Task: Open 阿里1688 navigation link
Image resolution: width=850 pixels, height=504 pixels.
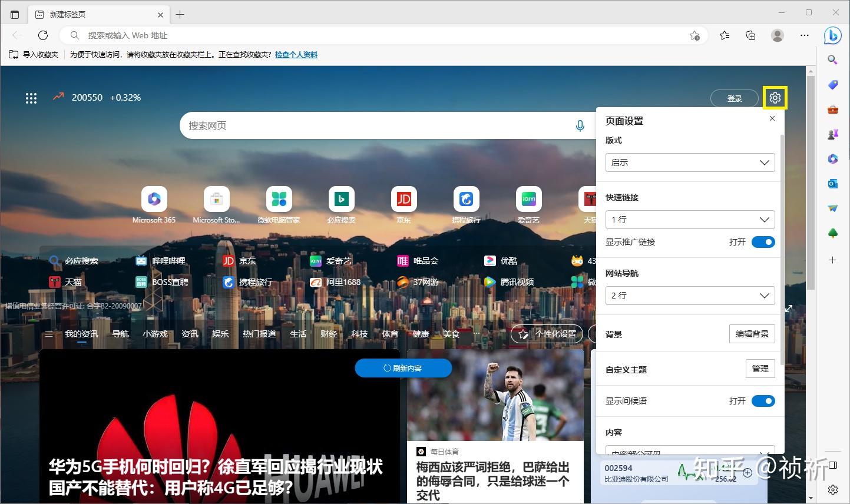Action: point(335,282)
